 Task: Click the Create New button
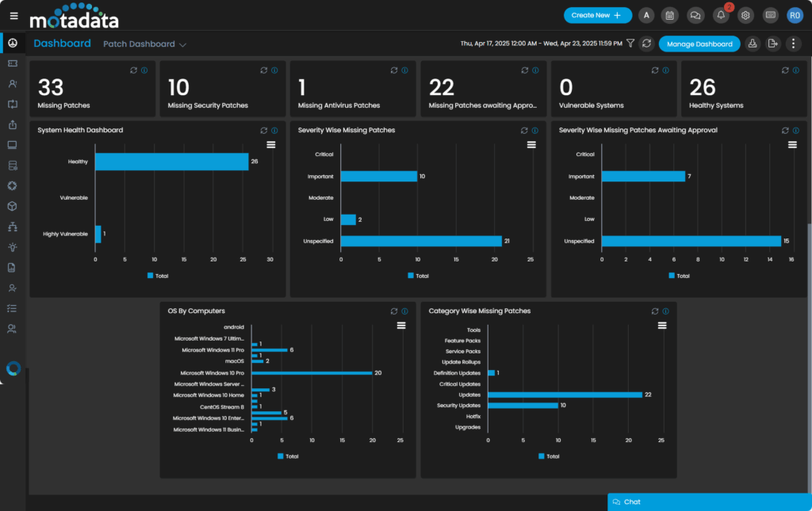[x=597, y=15]
